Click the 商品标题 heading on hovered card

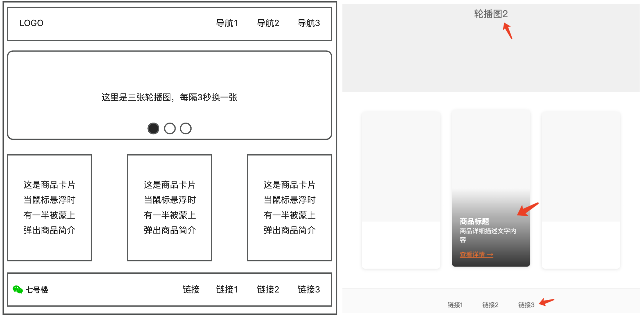click(474, 222)
